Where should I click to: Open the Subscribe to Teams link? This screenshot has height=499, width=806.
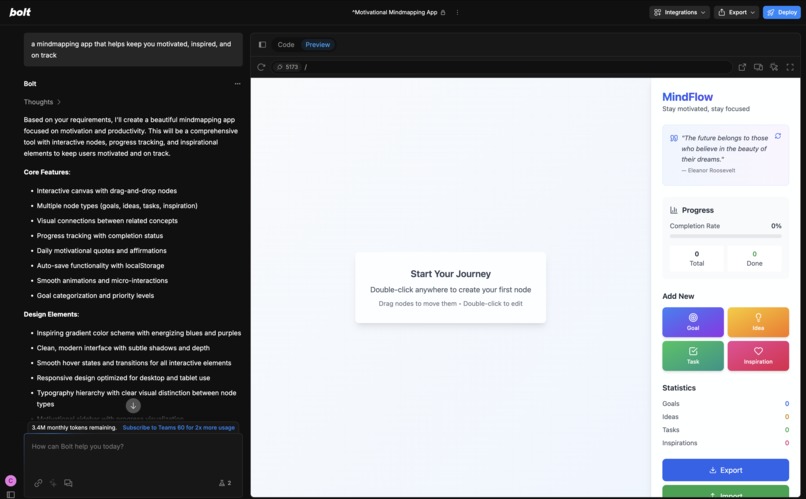[178, 428]
